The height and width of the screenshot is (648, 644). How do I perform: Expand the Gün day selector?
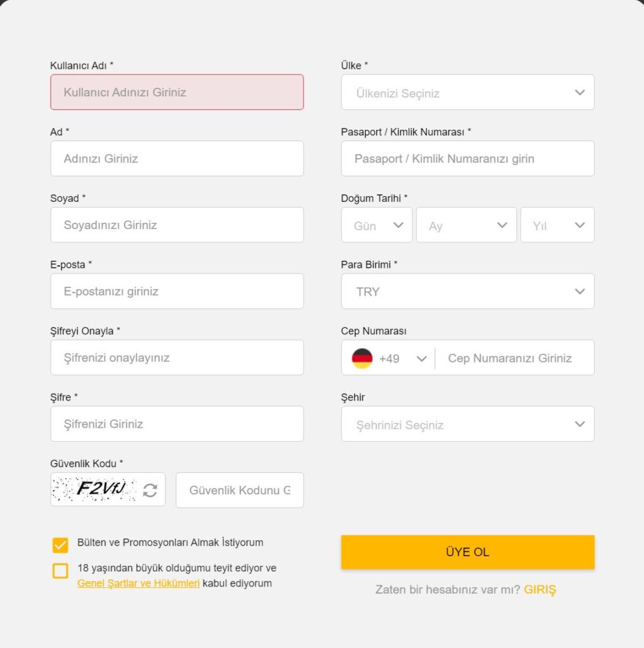tap(376, 225)
